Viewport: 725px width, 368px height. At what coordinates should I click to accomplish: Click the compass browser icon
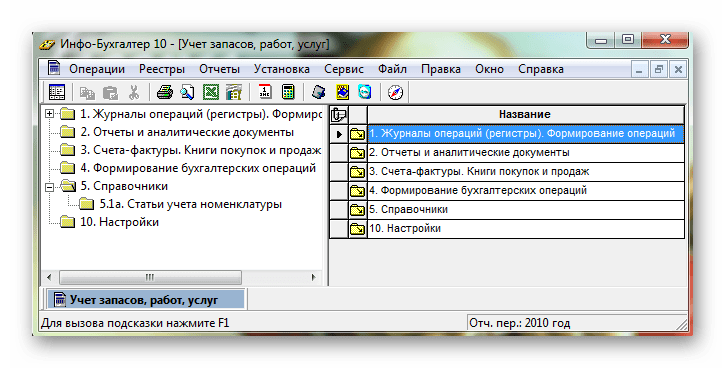click(x=395, y=92)
